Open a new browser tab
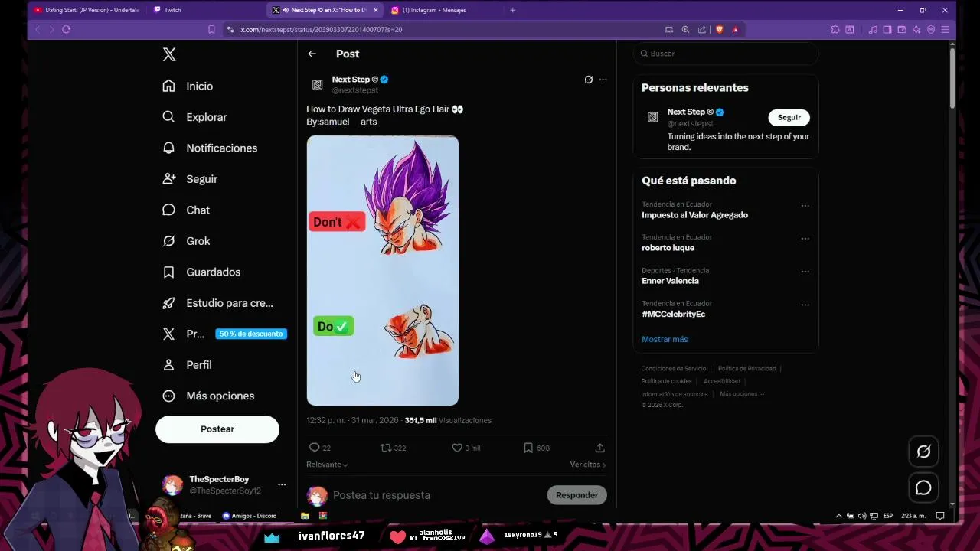 point(512,10)
